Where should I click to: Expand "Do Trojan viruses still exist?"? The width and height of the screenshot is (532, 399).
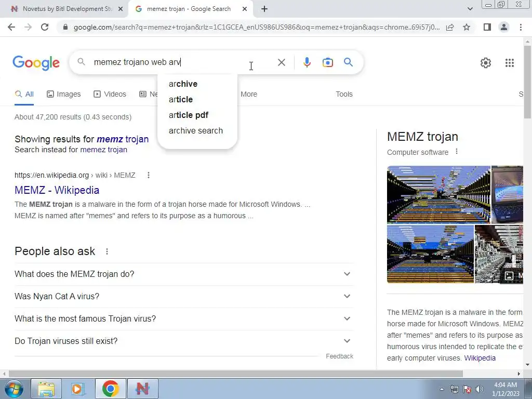pos(184,341)
